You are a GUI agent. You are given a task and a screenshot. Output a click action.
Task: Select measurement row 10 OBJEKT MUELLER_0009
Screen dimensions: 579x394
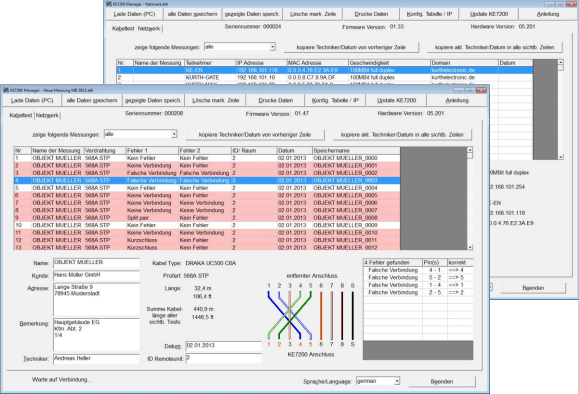point(207,225)
